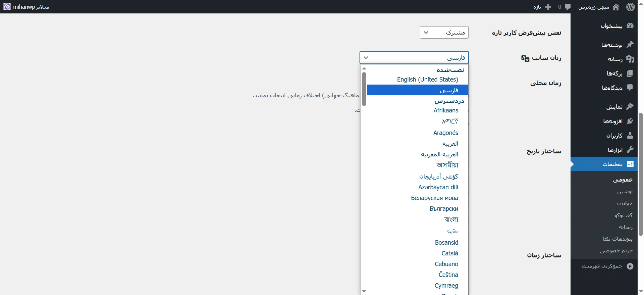The height and width of the screenshot is (295, 644).
Task: Open the Pages menu برگه‌ها
Action: click(614, 73)
